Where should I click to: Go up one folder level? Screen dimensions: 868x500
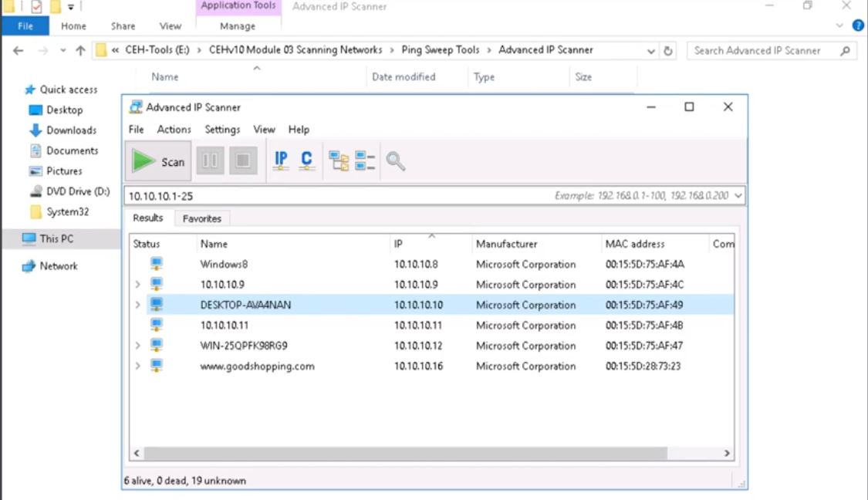81,51
